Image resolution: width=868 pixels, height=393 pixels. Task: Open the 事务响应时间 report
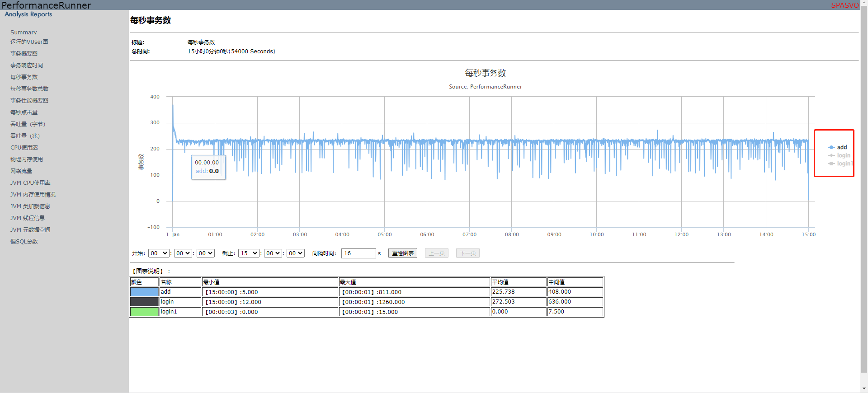[x=27, y=65]
